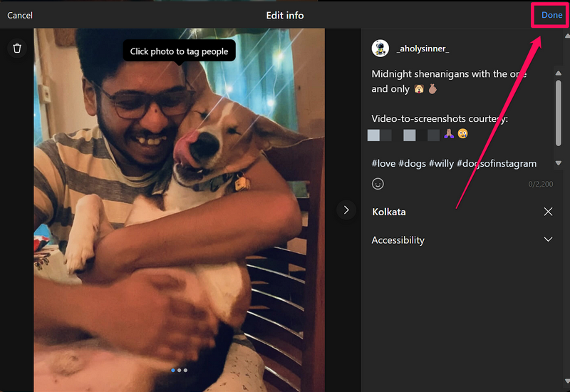Click the #love hashtag in the caption

click(x=384, y=163)
